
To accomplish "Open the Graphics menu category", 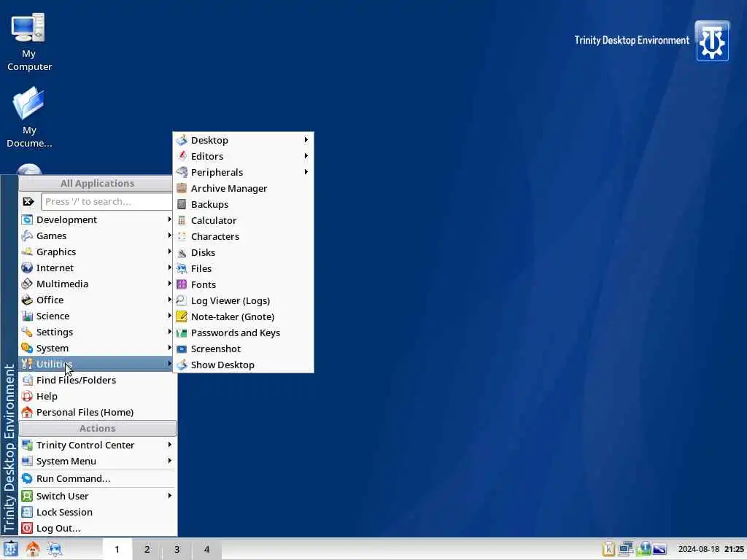I will pyautogui.click(x=96, y=252).
